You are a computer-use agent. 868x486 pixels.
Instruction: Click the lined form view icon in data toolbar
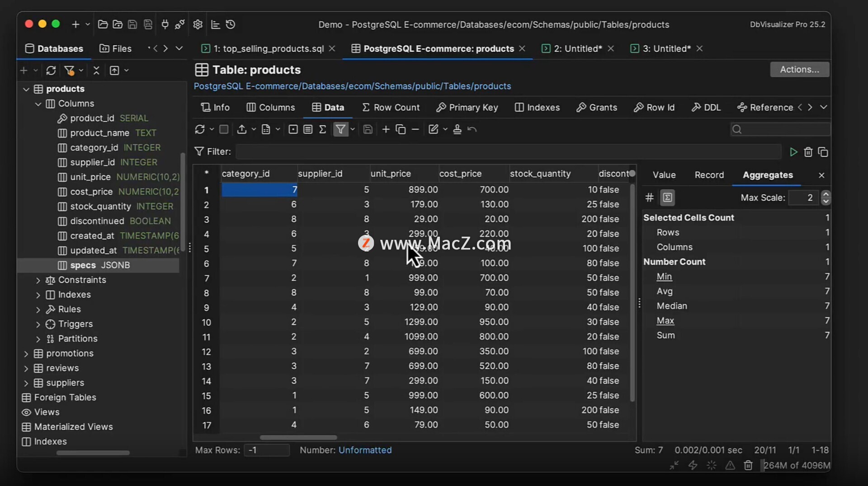click(x=308, y=129)
